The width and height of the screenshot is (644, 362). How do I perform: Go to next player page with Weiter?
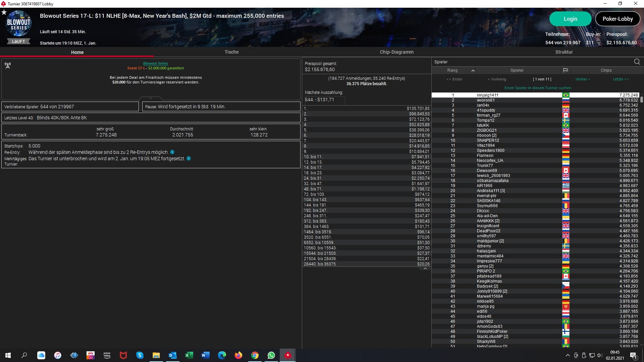(582, 79)
